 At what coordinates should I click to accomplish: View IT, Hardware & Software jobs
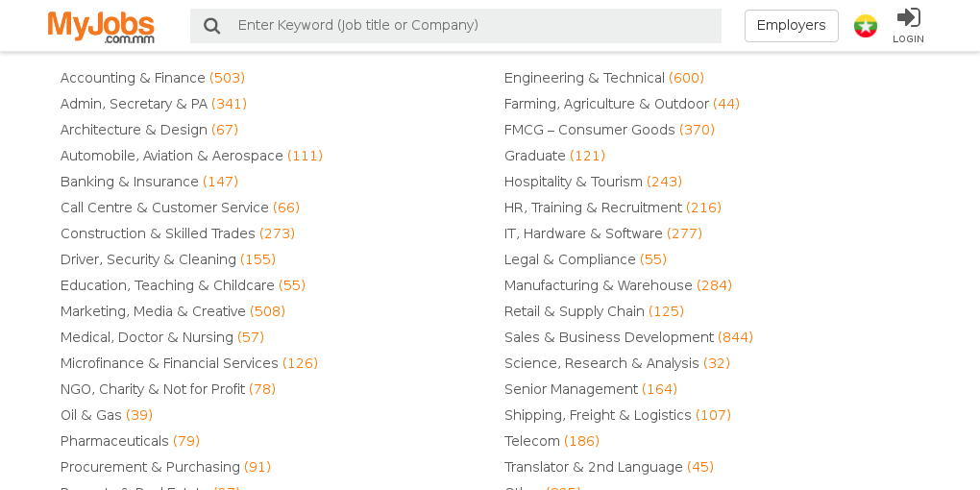coord(602,233)
